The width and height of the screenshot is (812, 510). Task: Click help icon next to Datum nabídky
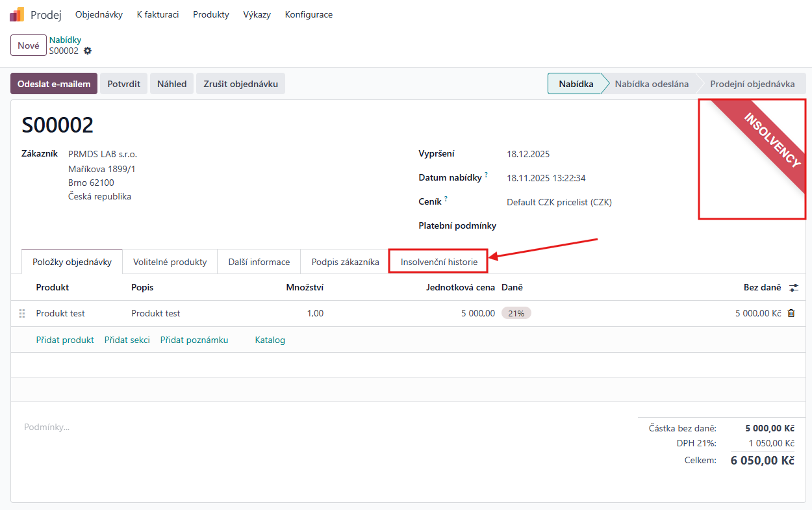486,175
